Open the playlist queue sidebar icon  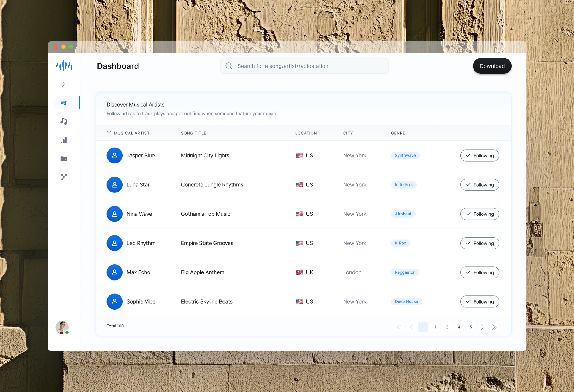[64, 103]
